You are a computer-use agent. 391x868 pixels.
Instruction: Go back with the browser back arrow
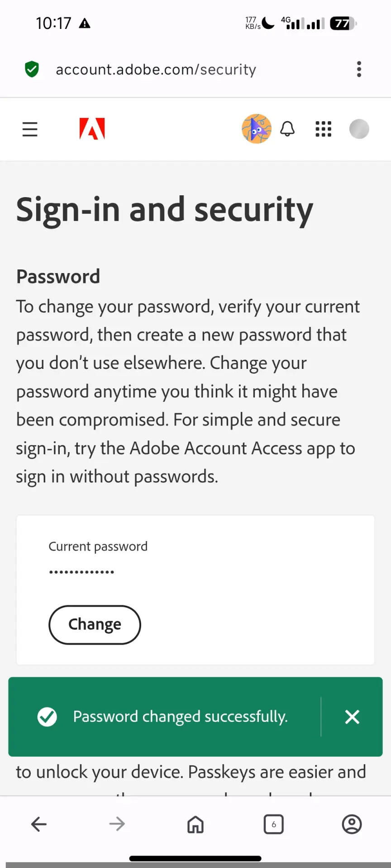[39, 824]
